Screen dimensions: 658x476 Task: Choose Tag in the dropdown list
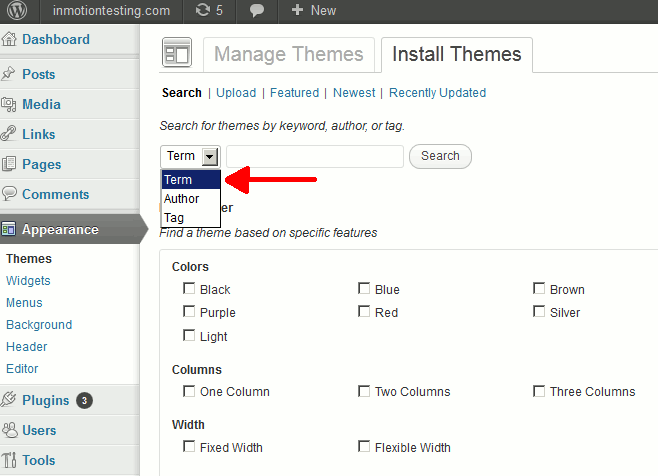[x=174, y=217]
